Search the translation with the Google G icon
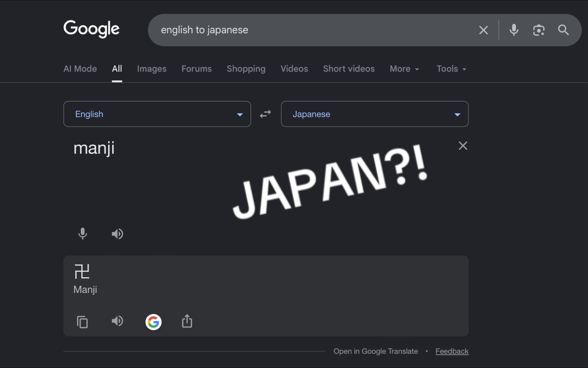 click(x=153, y=322)
